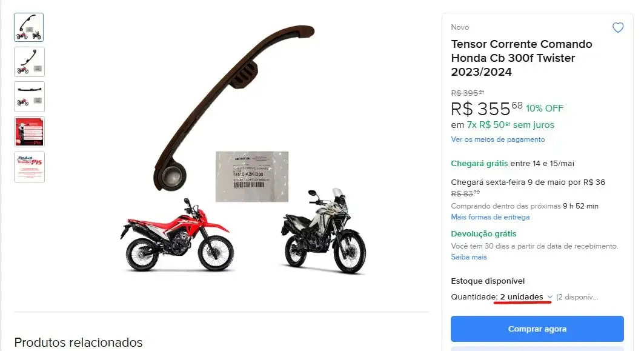Click the white adventure motorcycle picture
The height and width of the screenshot is (351, 644).
pyautogui.click(x=324, y=231)
